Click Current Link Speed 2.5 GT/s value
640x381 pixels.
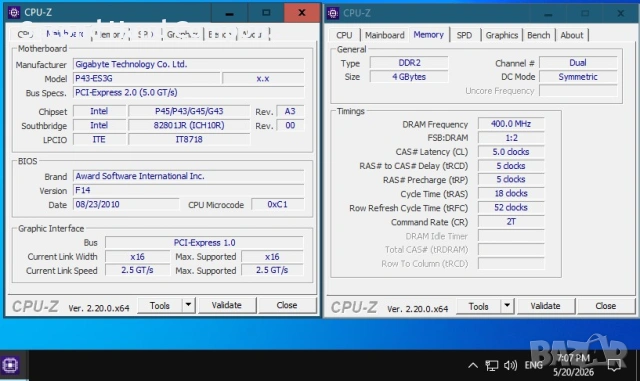pos(138,270)
